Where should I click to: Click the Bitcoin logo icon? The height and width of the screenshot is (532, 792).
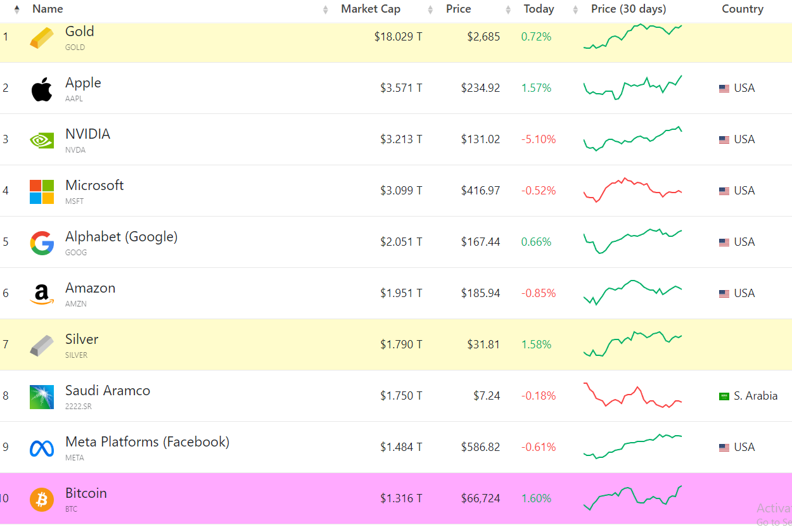pos(42,500)
